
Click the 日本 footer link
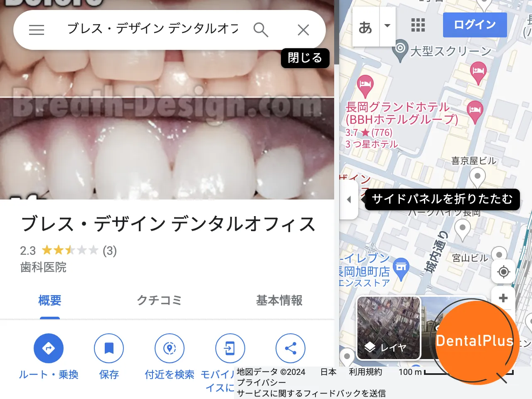(x=328, y=372)
